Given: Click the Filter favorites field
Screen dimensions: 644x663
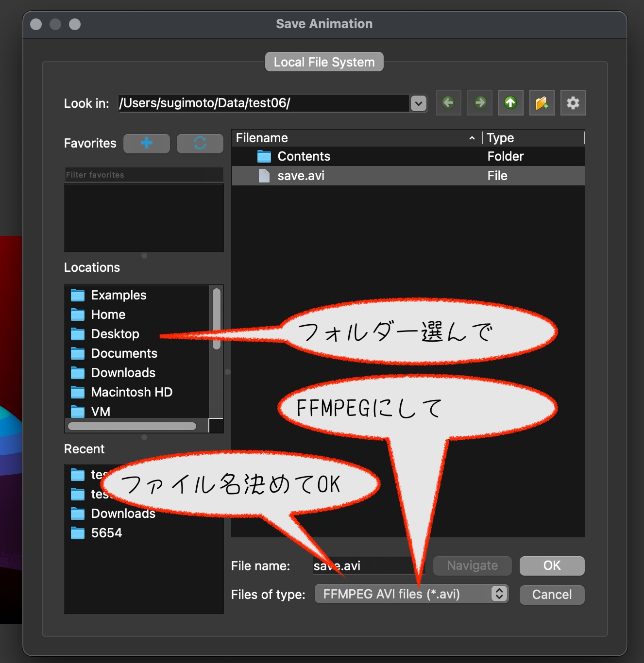Looking at the screenshot, I should [144, 175].
